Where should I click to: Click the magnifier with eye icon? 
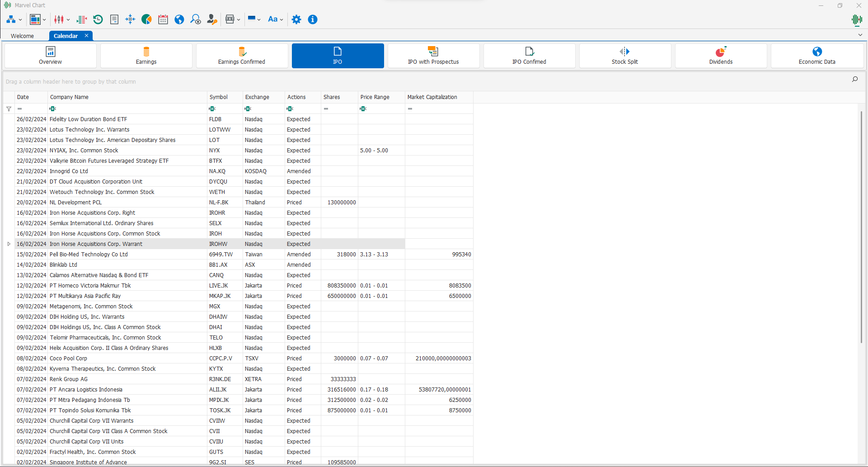click(x=196, y=19)
